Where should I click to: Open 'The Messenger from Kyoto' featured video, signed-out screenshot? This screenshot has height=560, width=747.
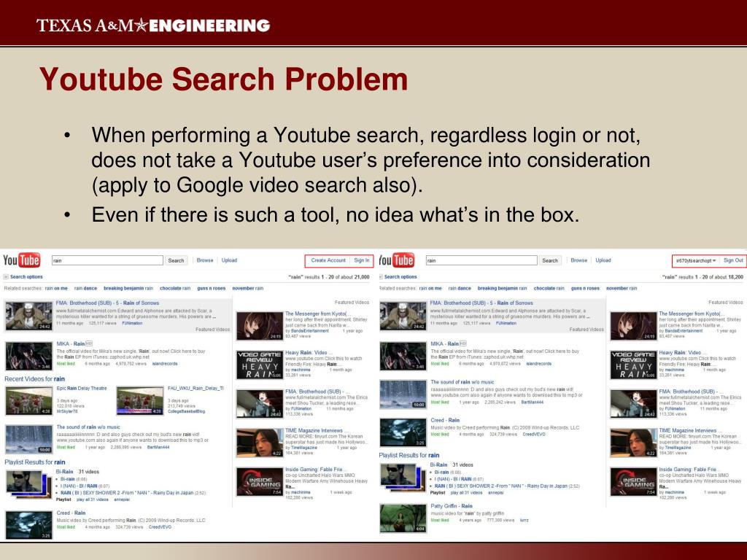pyautogui.click(x=318, y=314)
